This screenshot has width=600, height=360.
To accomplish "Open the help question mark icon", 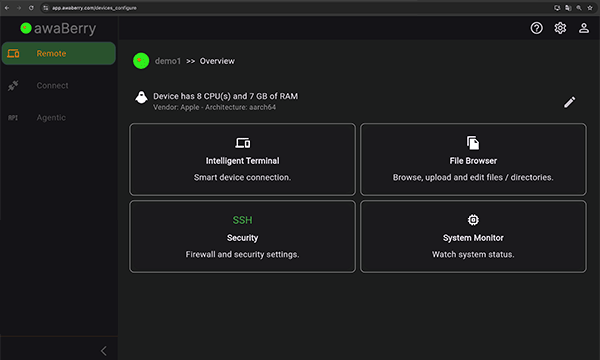I will (x=536, y=28).
